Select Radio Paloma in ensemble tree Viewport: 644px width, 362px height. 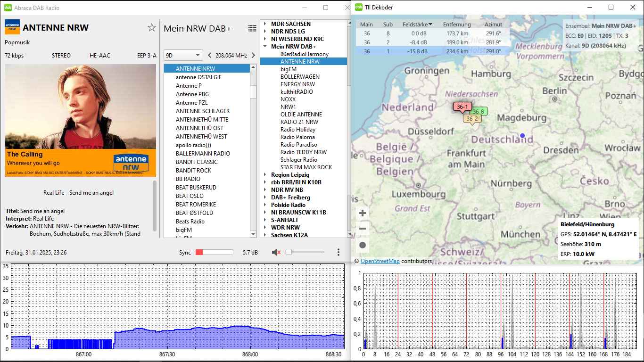(x=297, y=137)
